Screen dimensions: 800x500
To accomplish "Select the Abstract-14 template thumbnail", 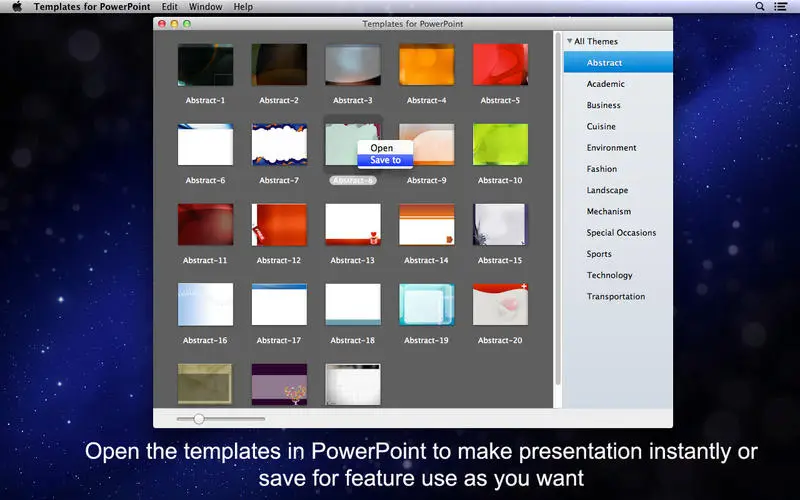I will tap(427, 224).
